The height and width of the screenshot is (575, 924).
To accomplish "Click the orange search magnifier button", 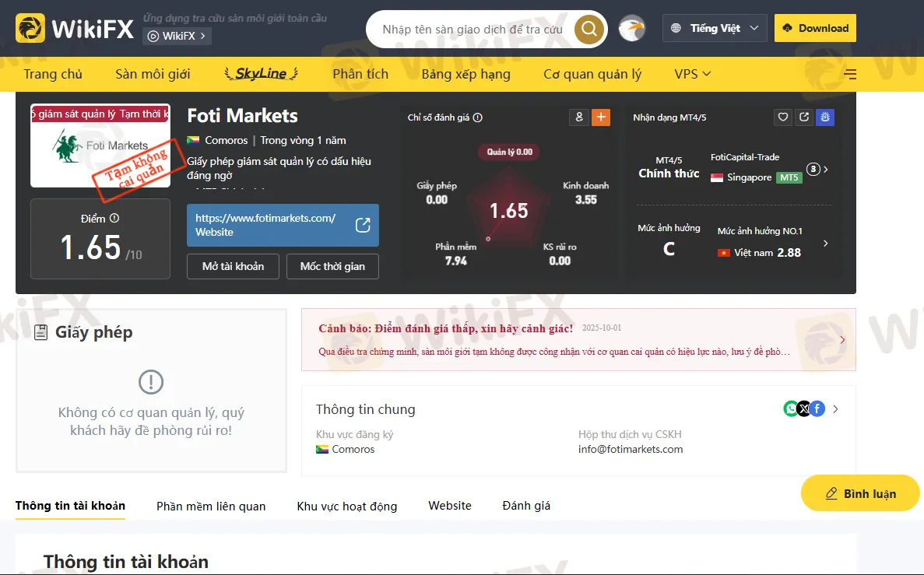I will [588, 29].
